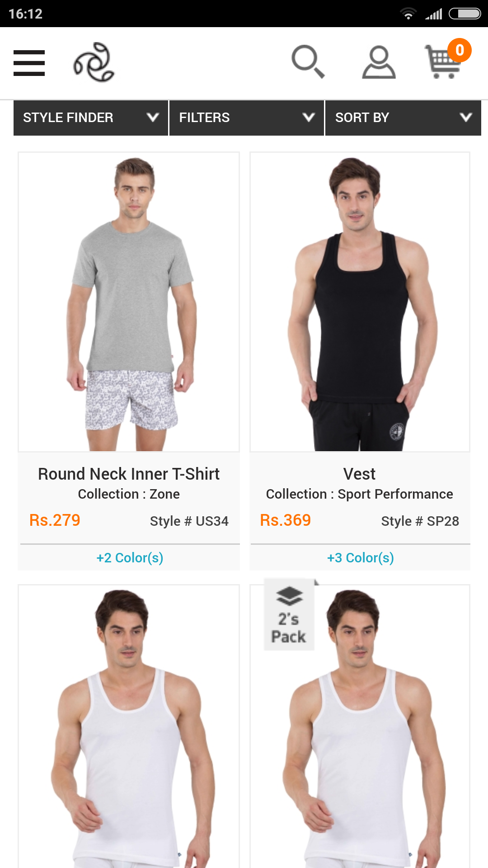This screenshot has width=488, height=868.
Task: Open the 2's Pack white vest image
Action: click(x=360, y=726)
